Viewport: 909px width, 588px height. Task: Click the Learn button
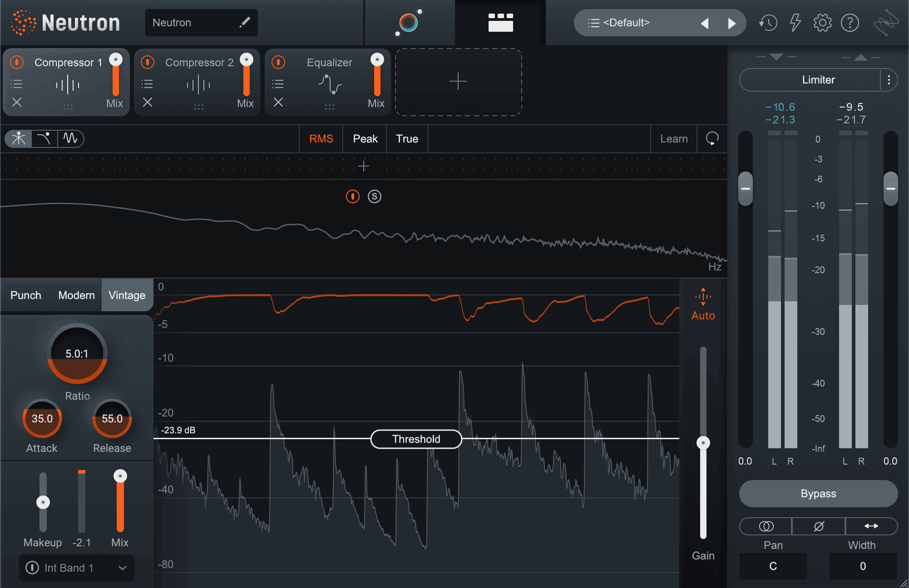674,139
